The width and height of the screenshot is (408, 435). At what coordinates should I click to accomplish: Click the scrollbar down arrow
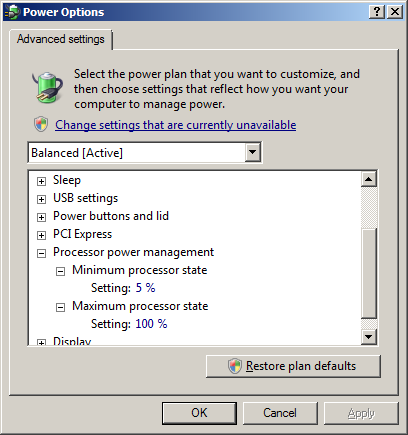click(369, 337)
